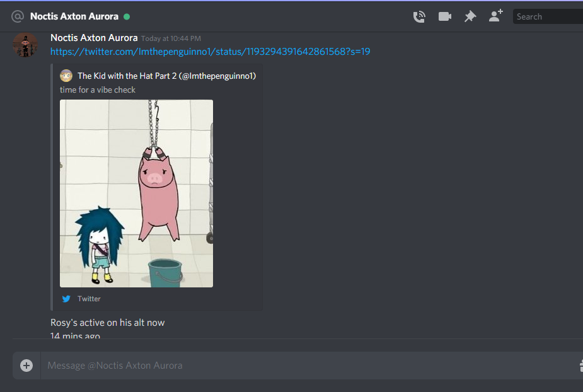583x392 pixels.
Task: Open pinned messages
Action: pyautogui.click(x=470, y=16)
